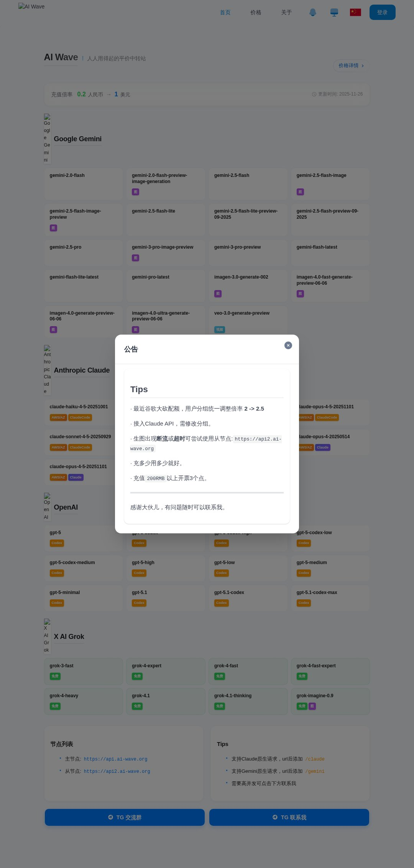Select the gemini-2.5-flash model card
Image resolution: width=414 pixels, height=868 pixels.
pos(248,184)
